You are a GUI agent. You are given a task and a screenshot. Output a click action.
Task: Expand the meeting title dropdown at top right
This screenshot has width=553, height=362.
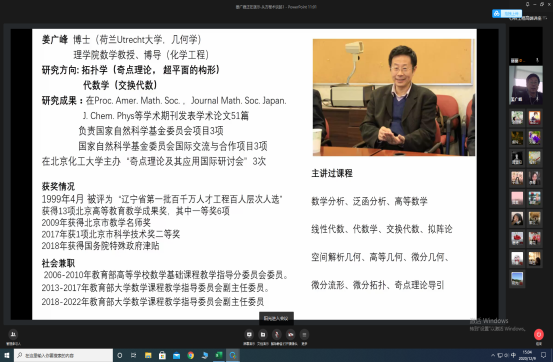[x=545, y=18]
